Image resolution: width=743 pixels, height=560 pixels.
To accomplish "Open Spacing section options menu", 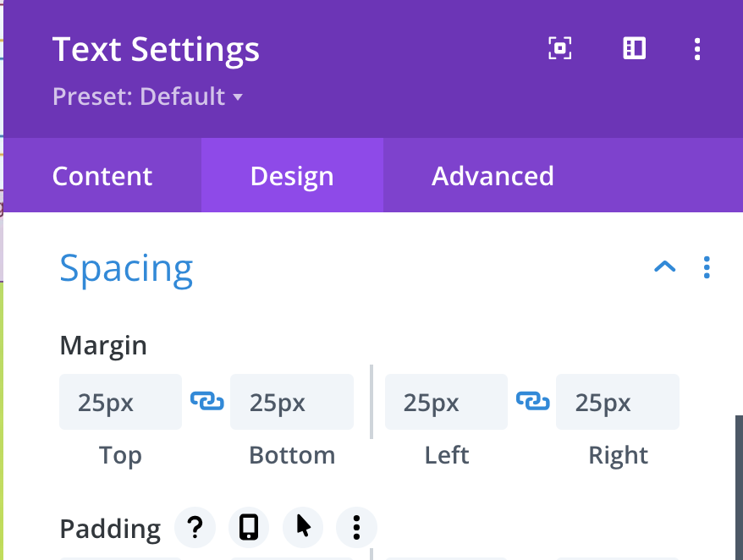I will [707, 268].
